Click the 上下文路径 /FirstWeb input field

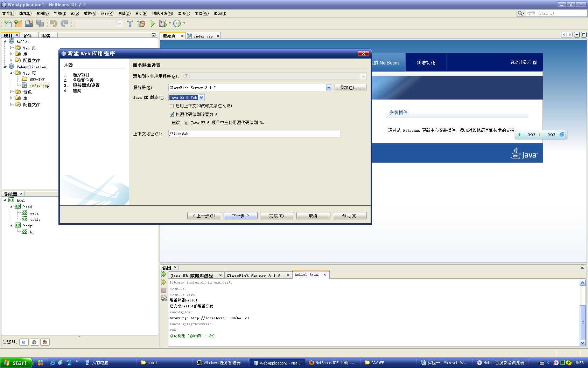[x=254, y=134]
